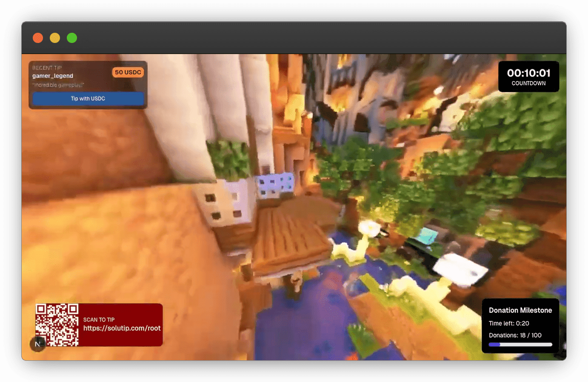Image resolution: width=588 pixels, height=382 pixels.
Task: Click the 50 USDC amount badge
Action: coord(128,72)
